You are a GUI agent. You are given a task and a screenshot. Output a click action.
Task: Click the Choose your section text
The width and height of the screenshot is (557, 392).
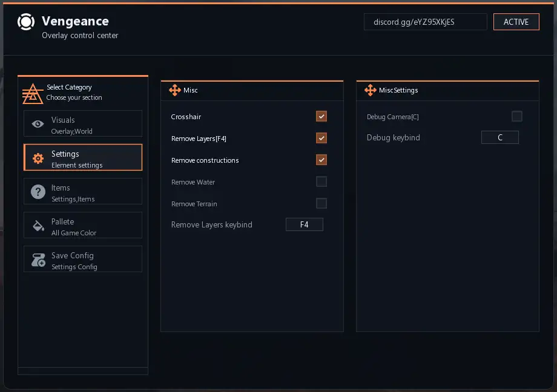tap(74, 97)
